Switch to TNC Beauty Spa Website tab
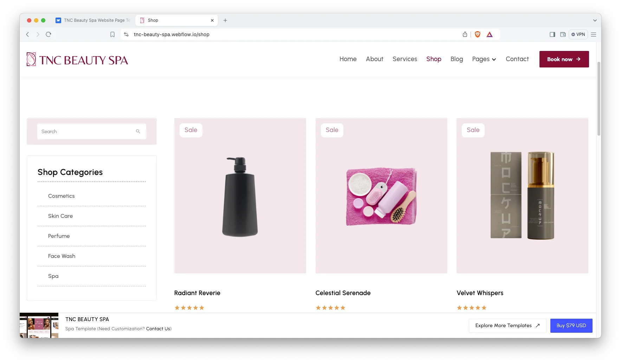The image size is (621, 364). pyautogui.click(x=93, y=20)
